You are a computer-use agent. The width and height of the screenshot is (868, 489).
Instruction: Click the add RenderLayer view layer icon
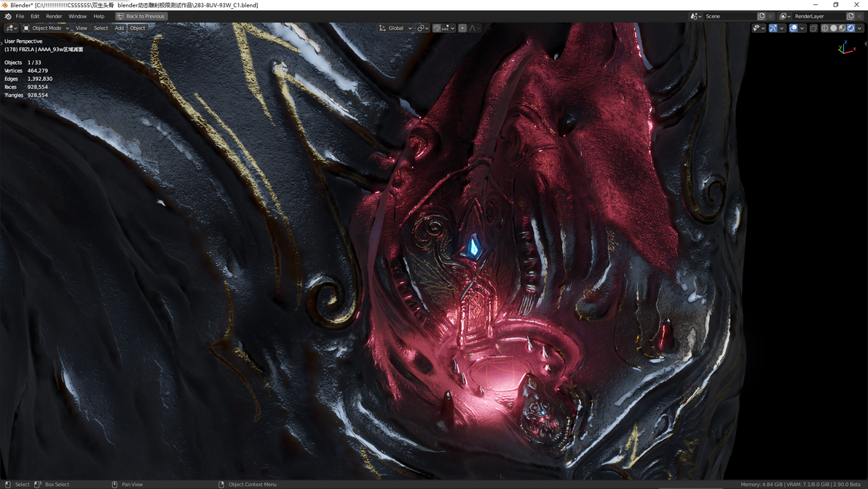tap(851, 16)
